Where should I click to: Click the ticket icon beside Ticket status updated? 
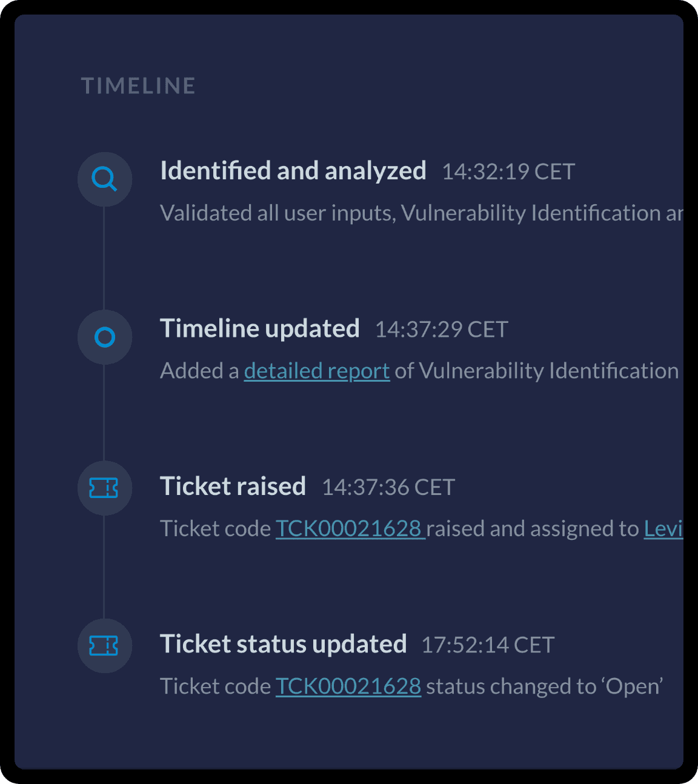click(104, 646)
